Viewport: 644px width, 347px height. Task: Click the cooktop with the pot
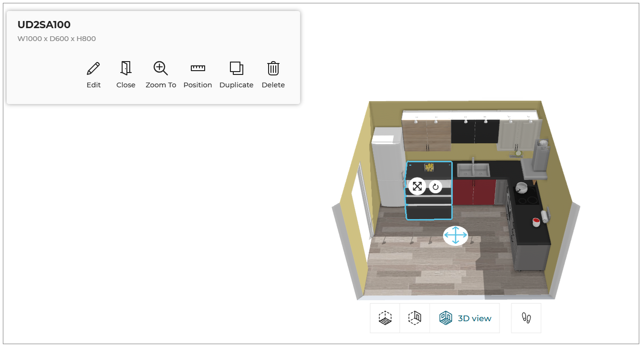coord(525,194)
